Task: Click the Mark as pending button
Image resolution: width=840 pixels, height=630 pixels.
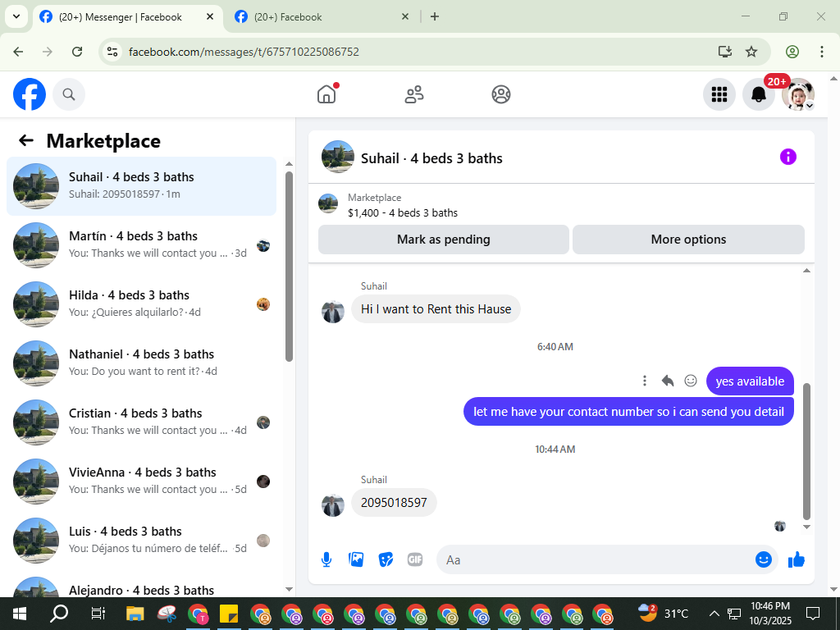Action: 444,240
